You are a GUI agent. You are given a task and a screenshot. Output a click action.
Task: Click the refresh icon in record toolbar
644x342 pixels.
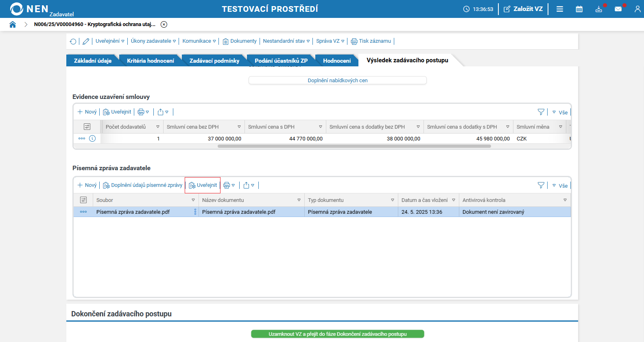tap(73, 41)
